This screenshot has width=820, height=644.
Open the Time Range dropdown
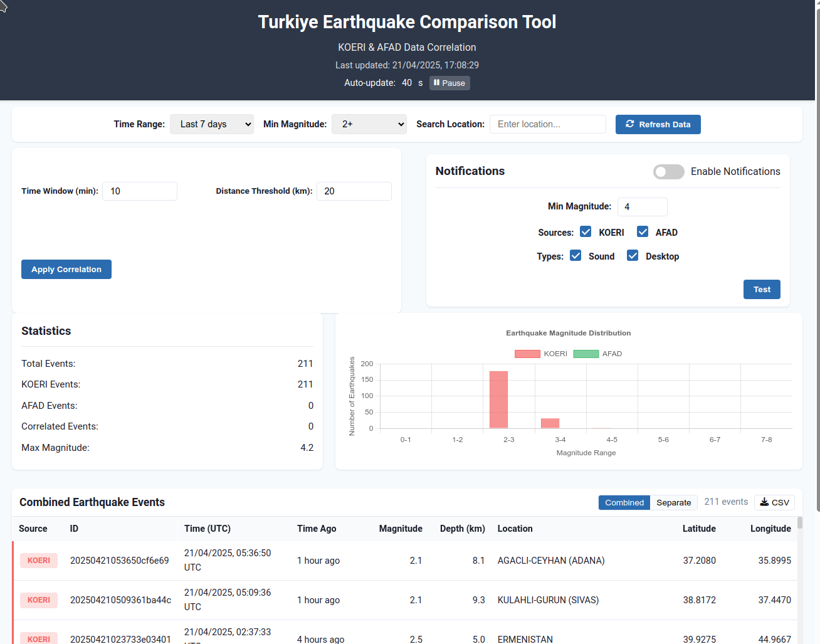pyautogui.click(x=212, y=124)
